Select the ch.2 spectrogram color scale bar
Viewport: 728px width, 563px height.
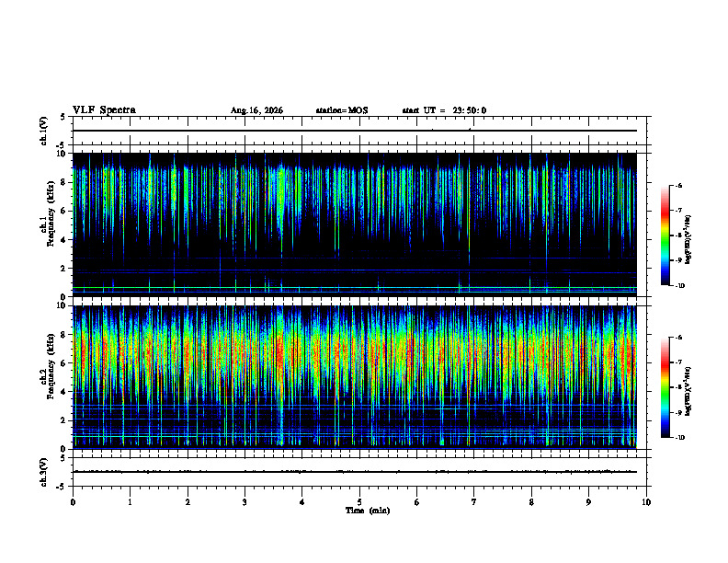click(665, 387)
